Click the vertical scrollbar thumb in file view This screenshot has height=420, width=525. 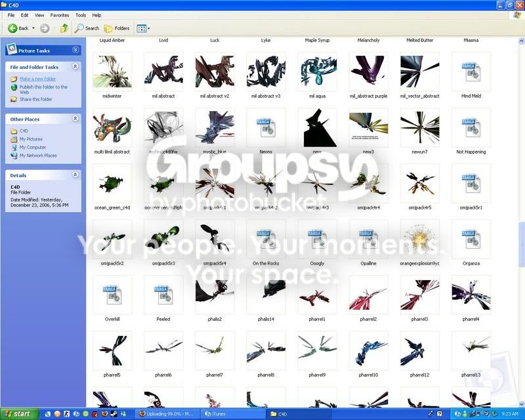(521, 244)
